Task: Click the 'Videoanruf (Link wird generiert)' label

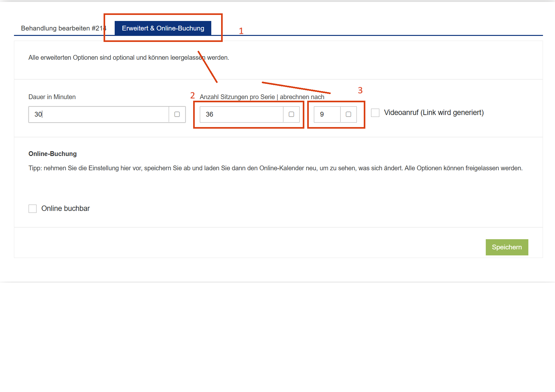Action: [x=434, y=113]
